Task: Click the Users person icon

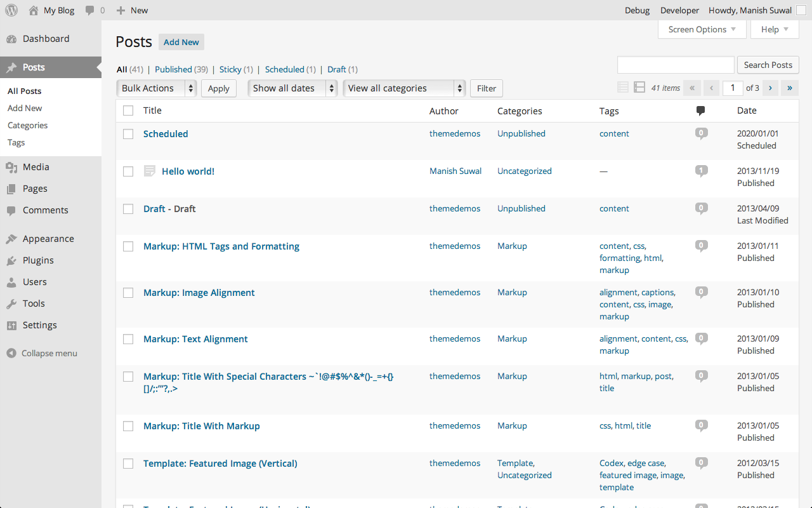Action: tap(11, 282)
